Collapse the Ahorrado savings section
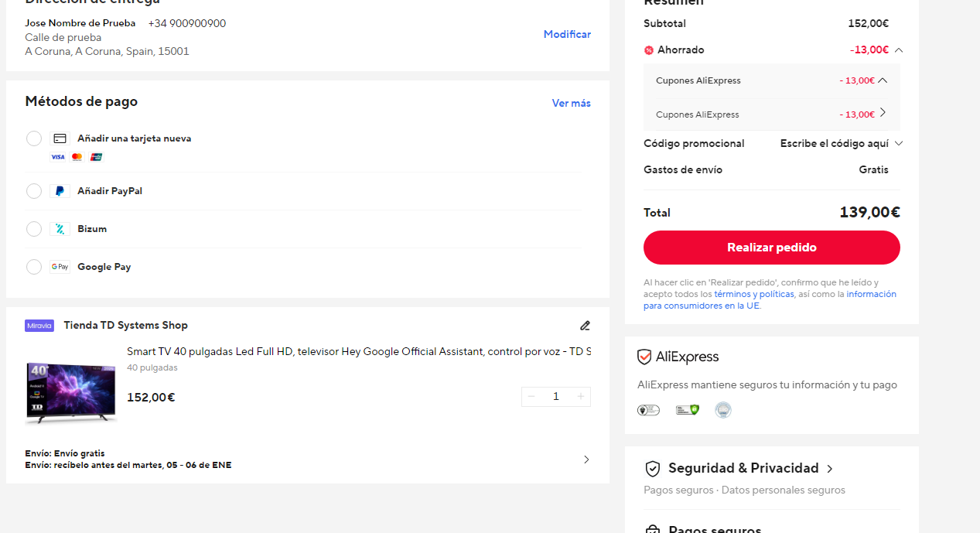Screen dimensions: 980x533 coord(898,50)
